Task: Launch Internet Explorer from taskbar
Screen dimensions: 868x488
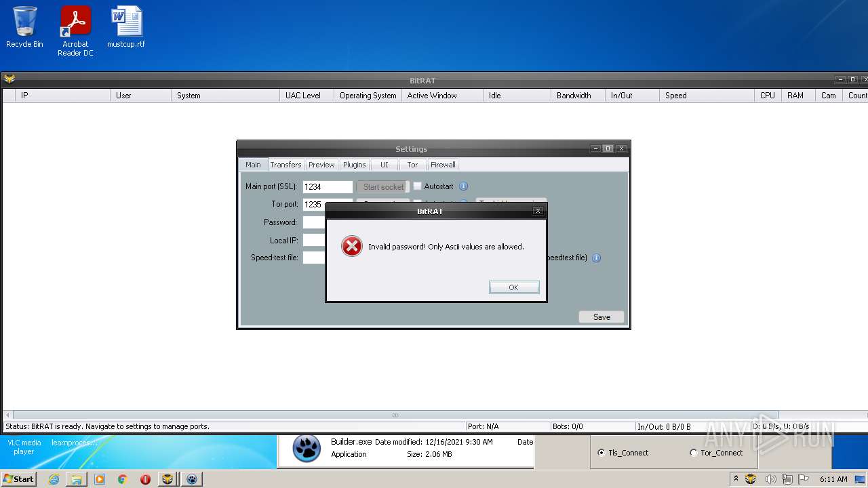Action: pyautogui.click(x=54, y=479)
